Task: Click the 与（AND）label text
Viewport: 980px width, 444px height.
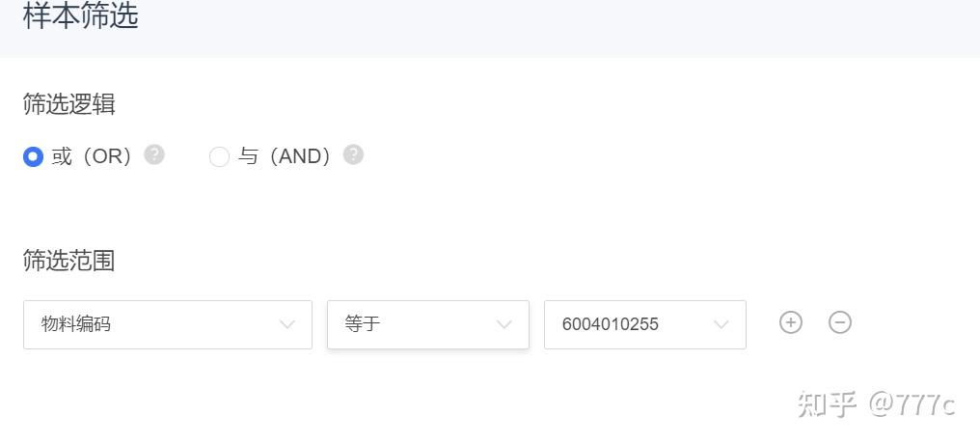Action: [x=285, y=156]
